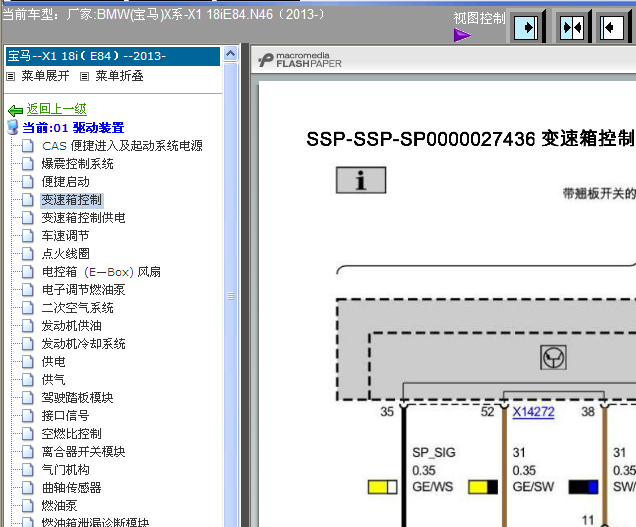Open 便捷启动 document
The image size is (636, 527).
coord(65,182)
